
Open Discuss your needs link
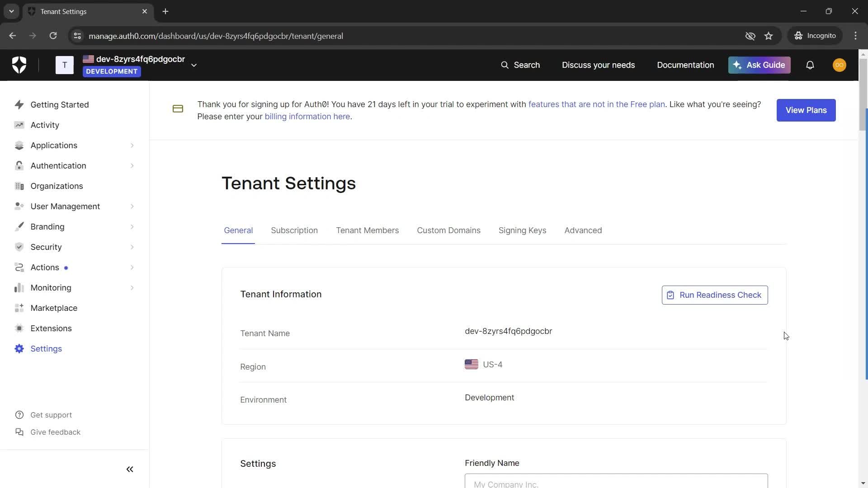(x=598, y=65)
